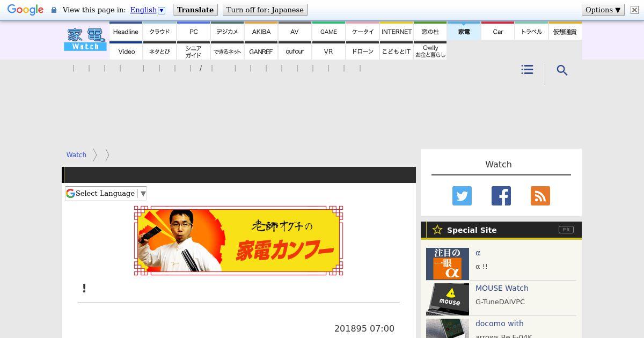The image size is (644, 338).
Task: Open the translate Options dropdown
Action: click(603, 10)
